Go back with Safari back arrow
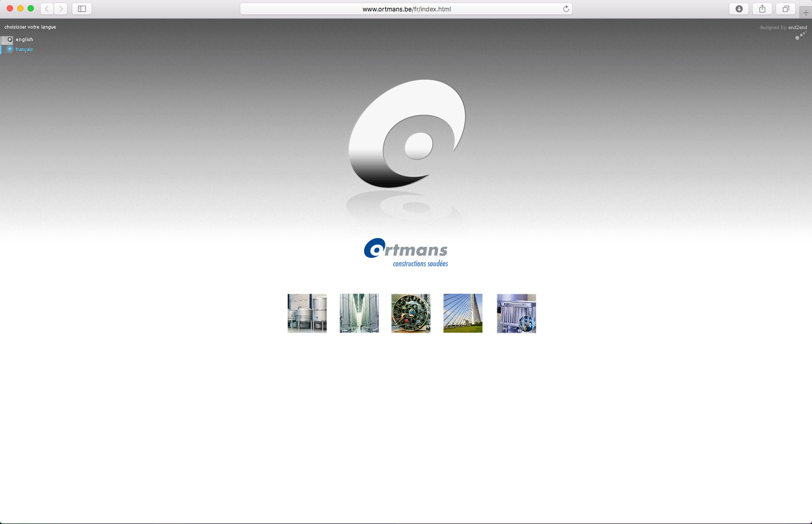 (47, 9)
